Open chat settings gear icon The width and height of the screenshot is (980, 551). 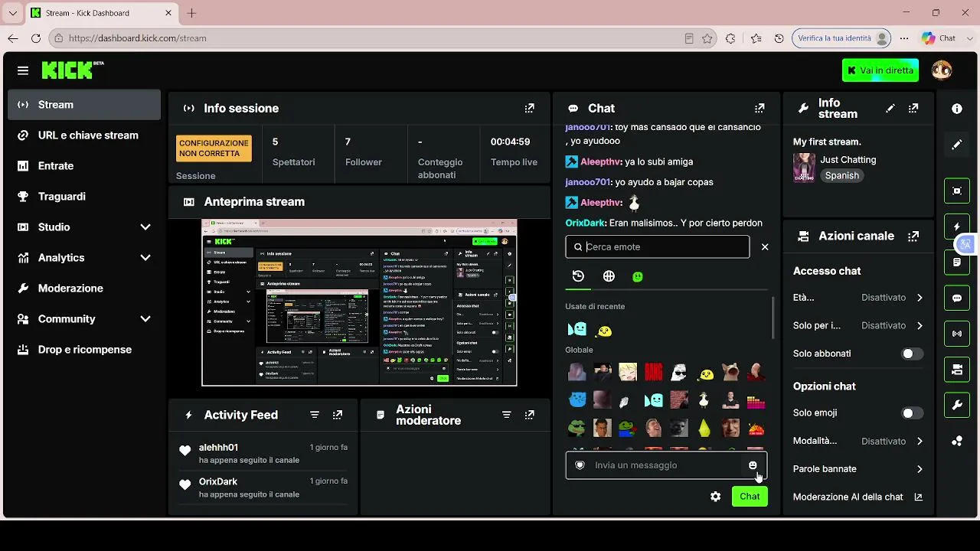click(715, 497)
